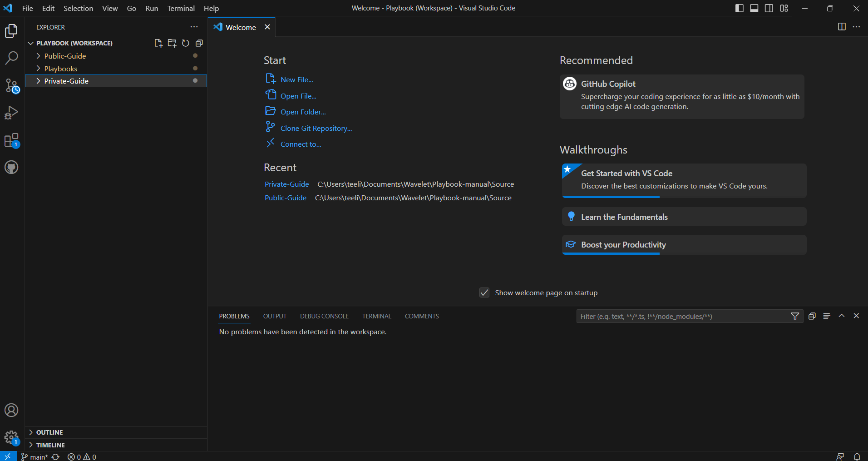This screenshot has height=461, width=868.
Task: Collapse all folders in Explorer
Action: 199,43
